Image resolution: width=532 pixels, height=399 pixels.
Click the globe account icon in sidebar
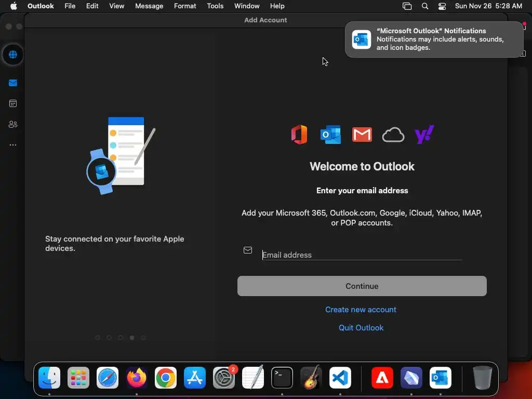[x=13, y=54]
